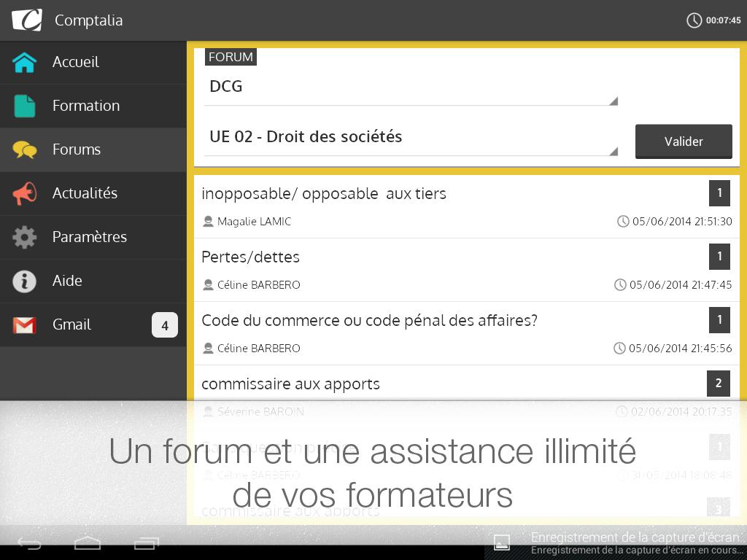747x560 pixels.
Task: Open "Code du commerce ou code pénal" thread
Action: [x=369, y=321]
